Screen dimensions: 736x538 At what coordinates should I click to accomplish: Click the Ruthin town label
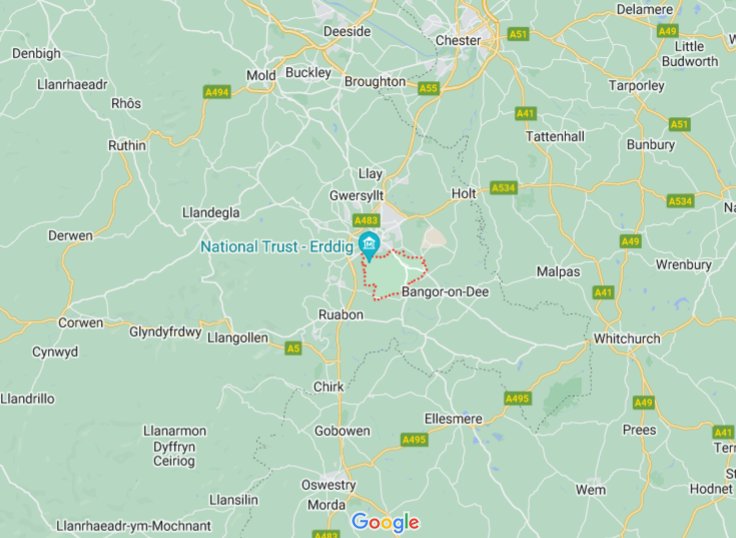coord(127,146)
